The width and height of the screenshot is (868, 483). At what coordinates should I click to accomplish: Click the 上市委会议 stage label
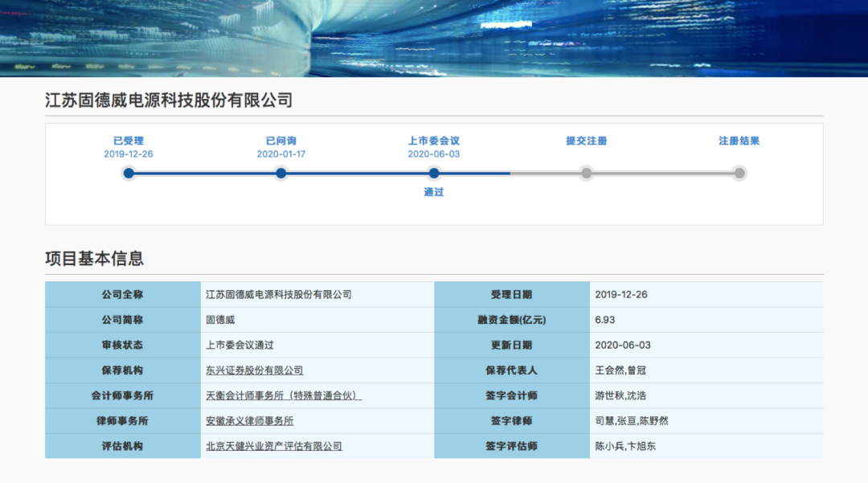point(434,141)
